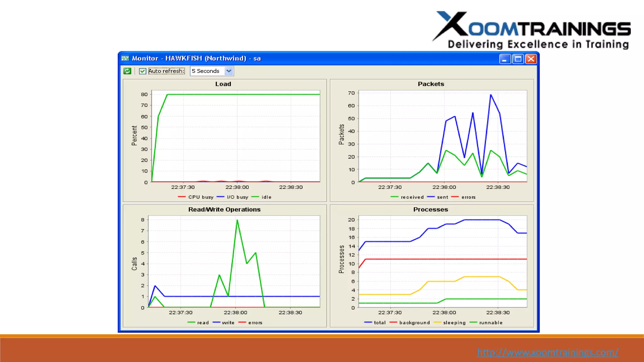644x362 pixels.
Task: Maximize the Monitor window
Action: (518, 59)
